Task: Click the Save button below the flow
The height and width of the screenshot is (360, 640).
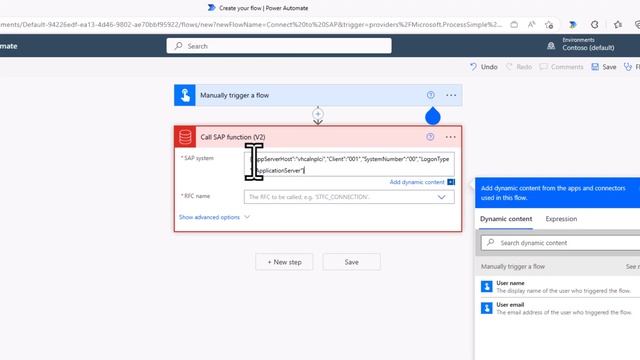Action: (351, 262)
